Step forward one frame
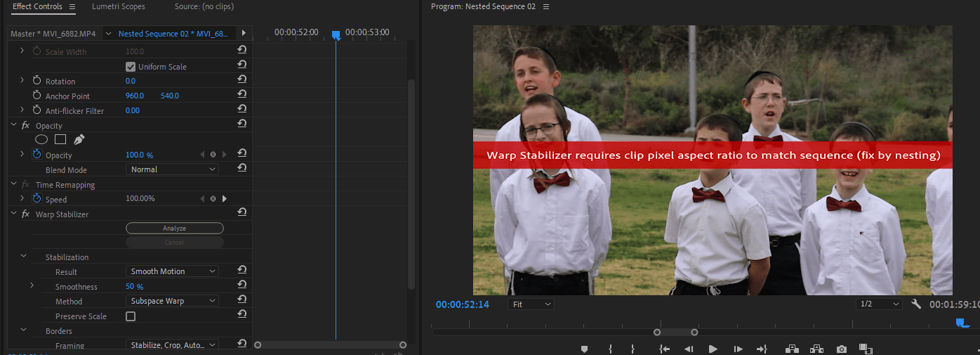 pos(738,349)
